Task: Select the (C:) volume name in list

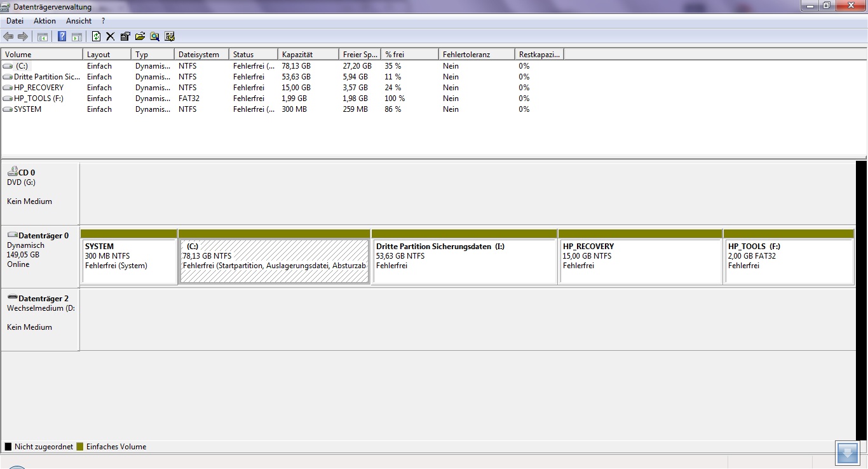Action: [22, 66]
